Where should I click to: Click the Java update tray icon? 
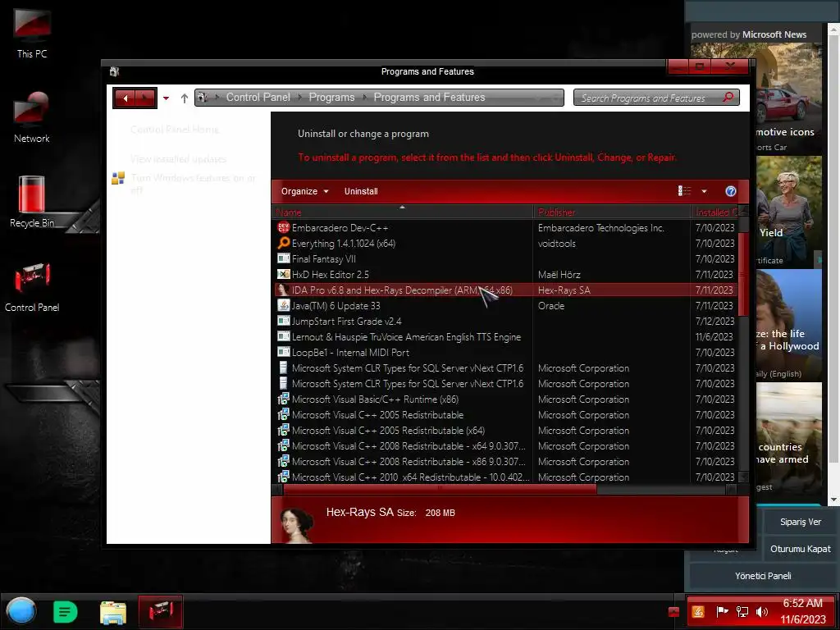tap(698, 611)
